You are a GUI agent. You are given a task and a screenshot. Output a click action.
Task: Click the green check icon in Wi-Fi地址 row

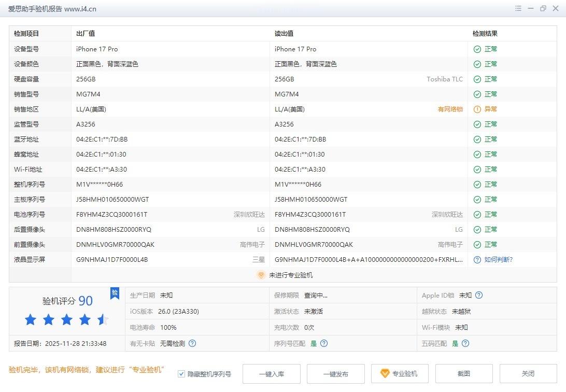[477, 170]
